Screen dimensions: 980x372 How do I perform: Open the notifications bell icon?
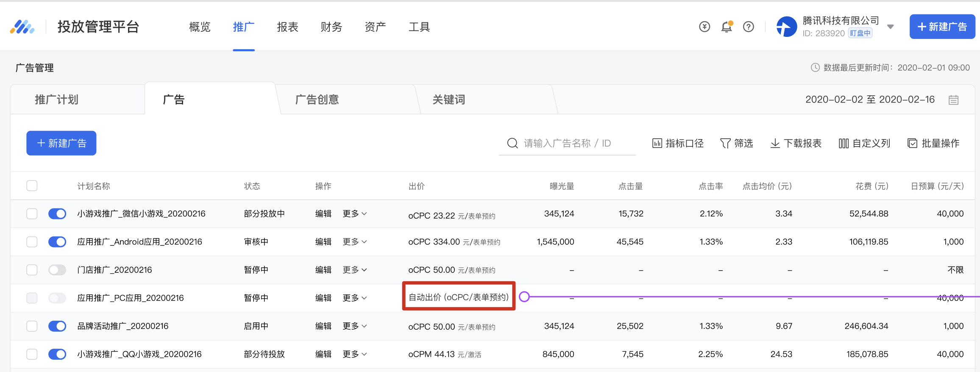pyautogui.click(x=727, y=27)
